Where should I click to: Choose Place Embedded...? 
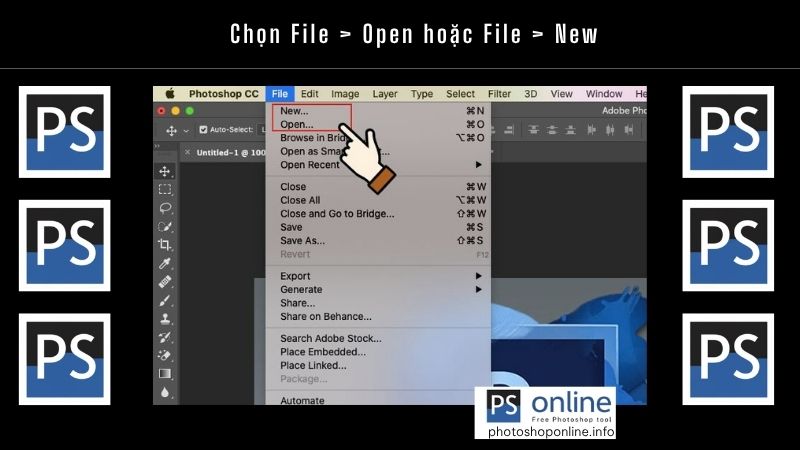(378, 352)
